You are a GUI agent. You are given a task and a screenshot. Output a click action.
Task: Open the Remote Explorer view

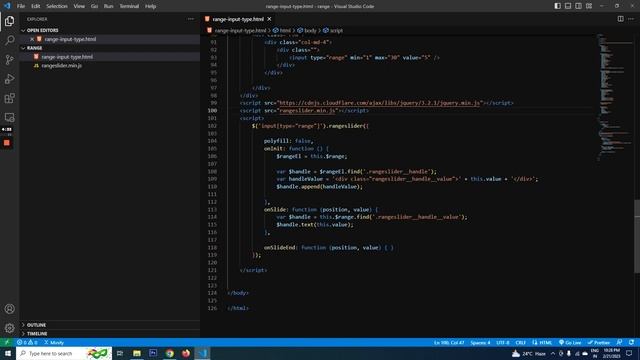[9, 118]
